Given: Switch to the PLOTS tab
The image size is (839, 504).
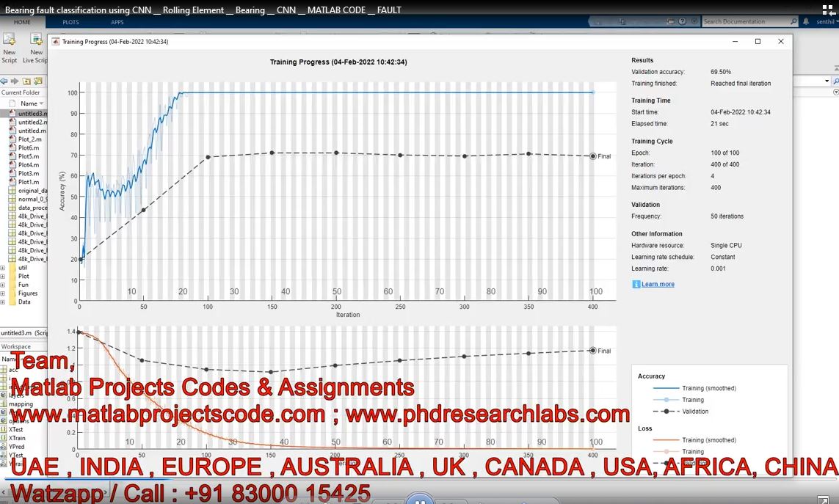Looking at the screenshot, I should pos(70,22).
